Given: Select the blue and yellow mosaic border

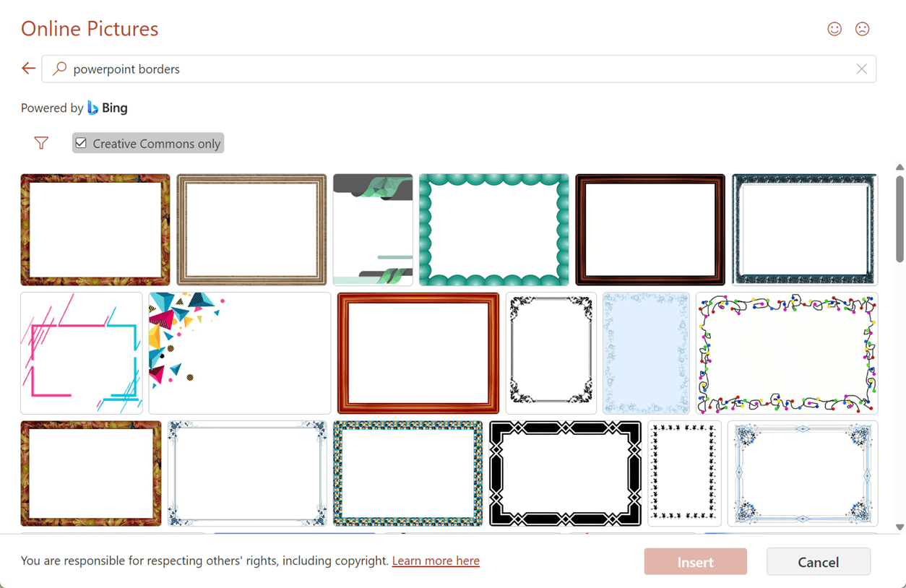Looking at the screenshot, I should (x=408, y=473).
